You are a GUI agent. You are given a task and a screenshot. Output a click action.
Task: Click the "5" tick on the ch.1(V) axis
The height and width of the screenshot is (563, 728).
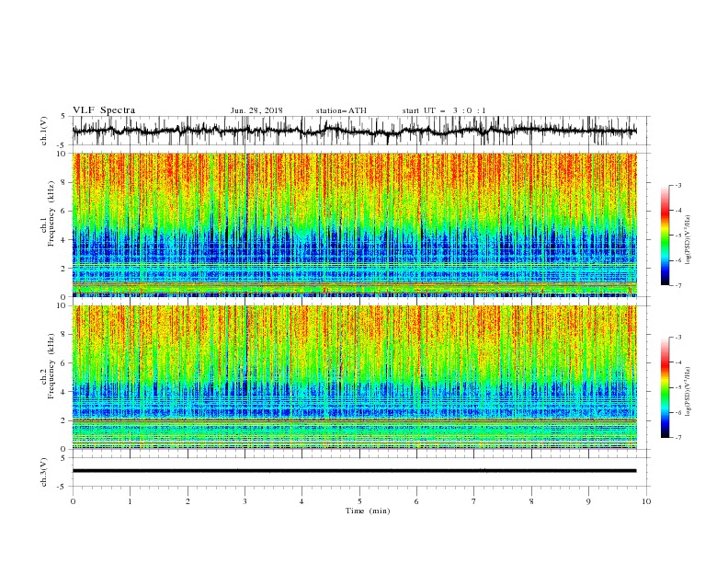[63, 117]
